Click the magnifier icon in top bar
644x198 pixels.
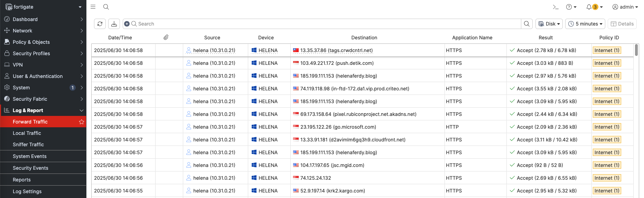click(106, 7)
